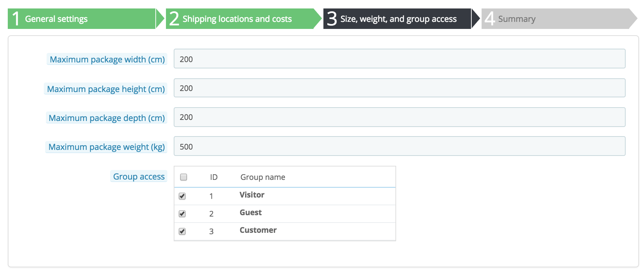Uncheck the Guest group checkbox

coord(182,214)
